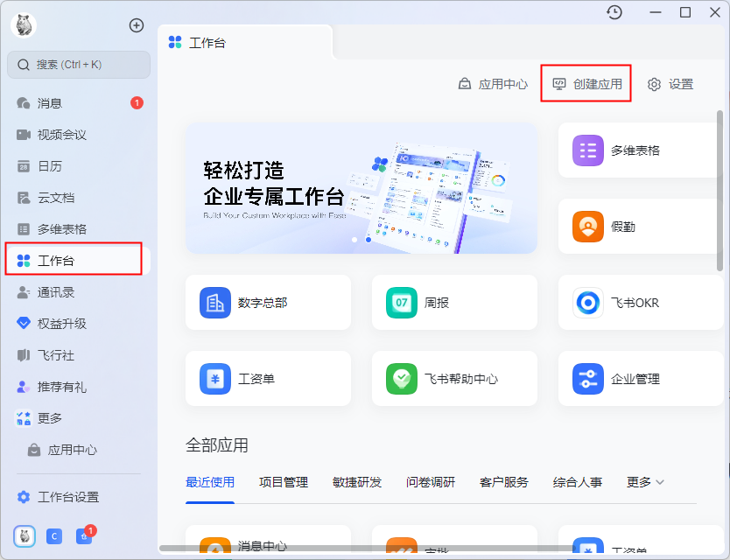Screen dimensions: 730x560
Task: Click 应用中心 button in the top toolbar
Action: 494,84
